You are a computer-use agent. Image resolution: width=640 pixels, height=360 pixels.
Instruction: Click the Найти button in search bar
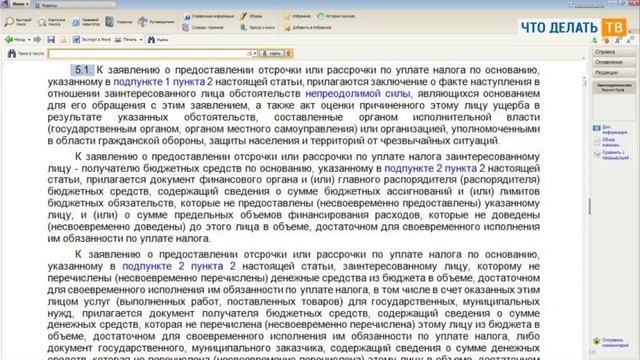click(x=272, y=53)
